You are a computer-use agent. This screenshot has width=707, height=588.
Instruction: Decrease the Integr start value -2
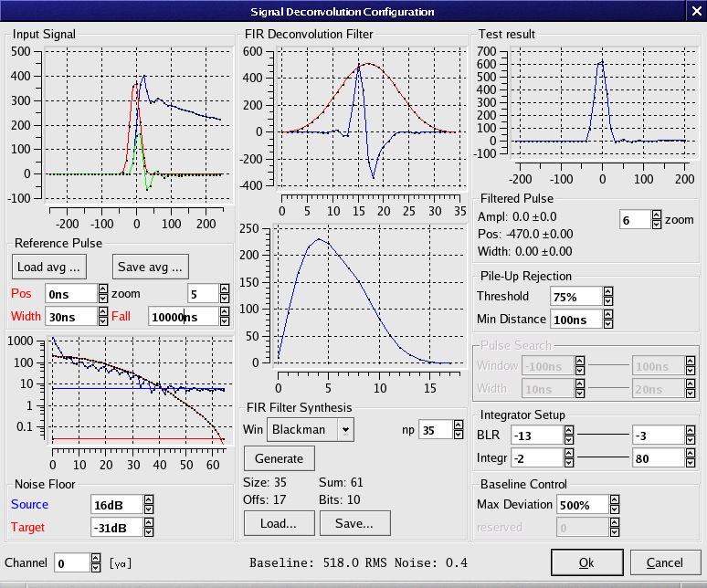pos(569,463)
